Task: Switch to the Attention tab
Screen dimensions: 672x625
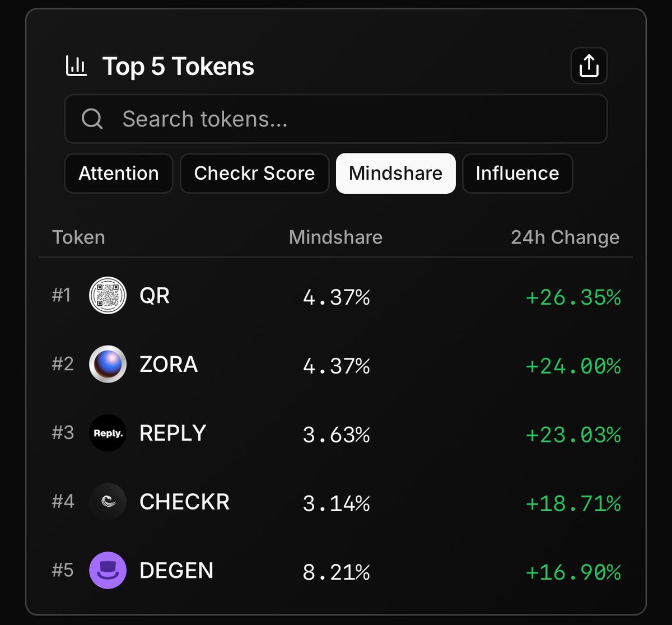Action: pyautogui.click(x=119, y=173)
